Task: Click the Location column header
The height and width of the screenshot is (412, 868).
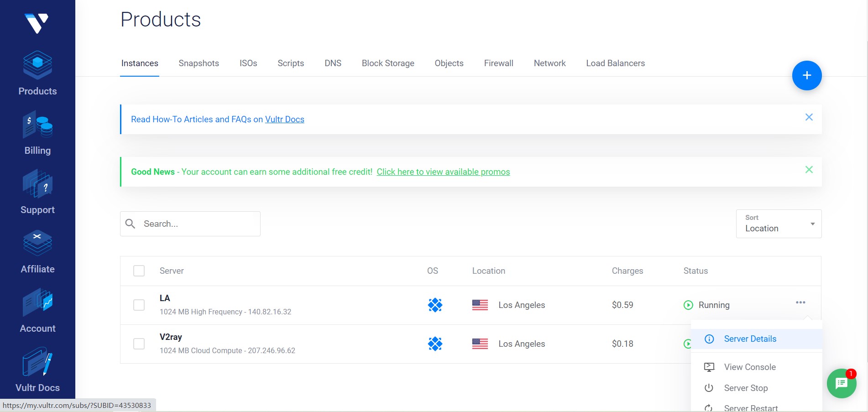Action: pyautogui.click(x=488, y=271)
